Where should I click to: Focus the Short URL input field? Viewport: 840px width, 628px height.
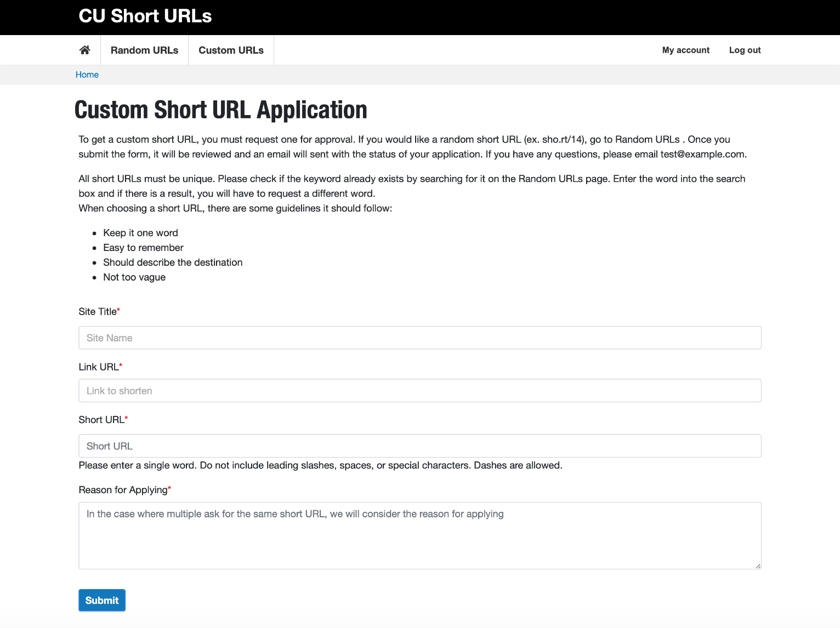[x=420, y=446]
